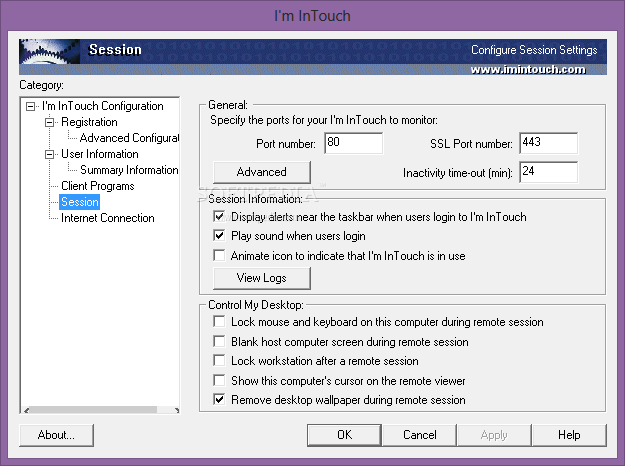Click the View Logs button

262,278
